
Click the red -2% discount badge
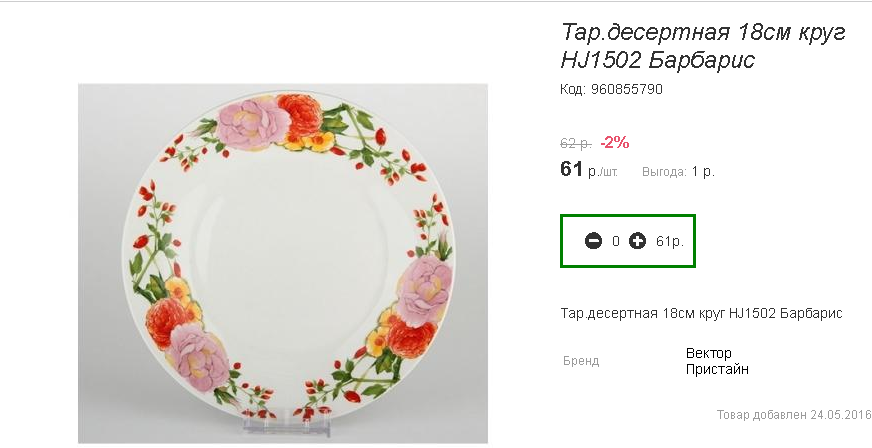(615, 142)
